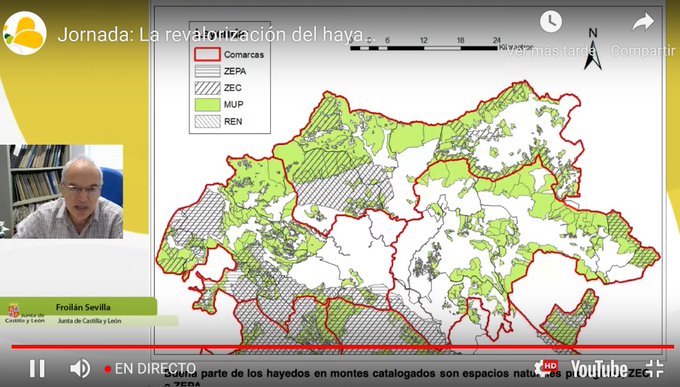Click the green MUP legend swatch
This screenshot has height=387, width=680.
207,105
